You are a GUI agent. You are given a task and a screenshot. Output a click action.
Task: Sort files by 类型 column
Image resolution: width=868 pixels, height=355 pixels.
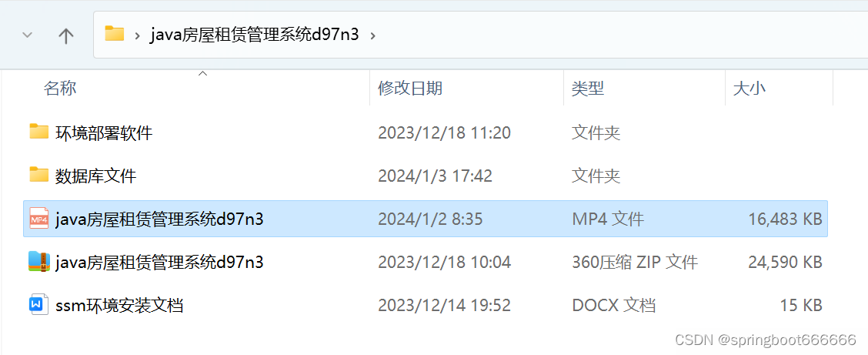click(644, 88)
